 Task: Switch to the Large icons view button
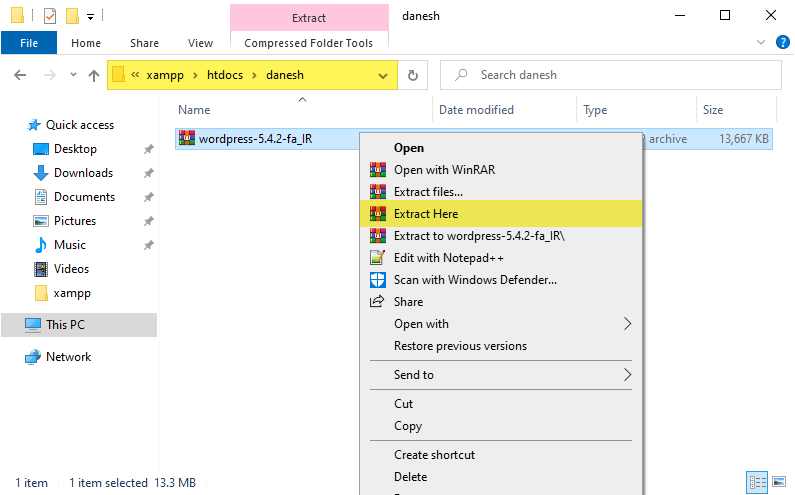pos(779,482)
